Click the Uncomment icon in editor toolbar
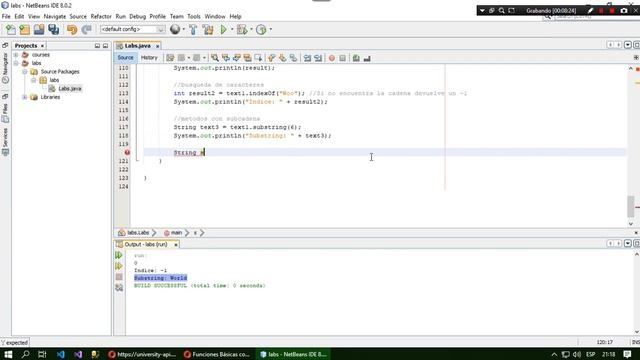This screenshot has height=360, width=640. (x=367, y=58)
